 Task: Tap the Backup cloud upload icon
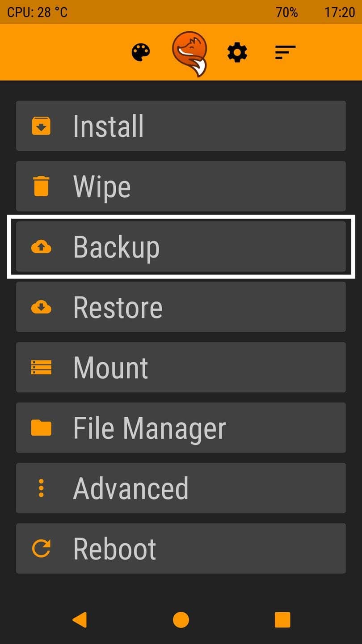pyautogui.click(x=41, y=246)
